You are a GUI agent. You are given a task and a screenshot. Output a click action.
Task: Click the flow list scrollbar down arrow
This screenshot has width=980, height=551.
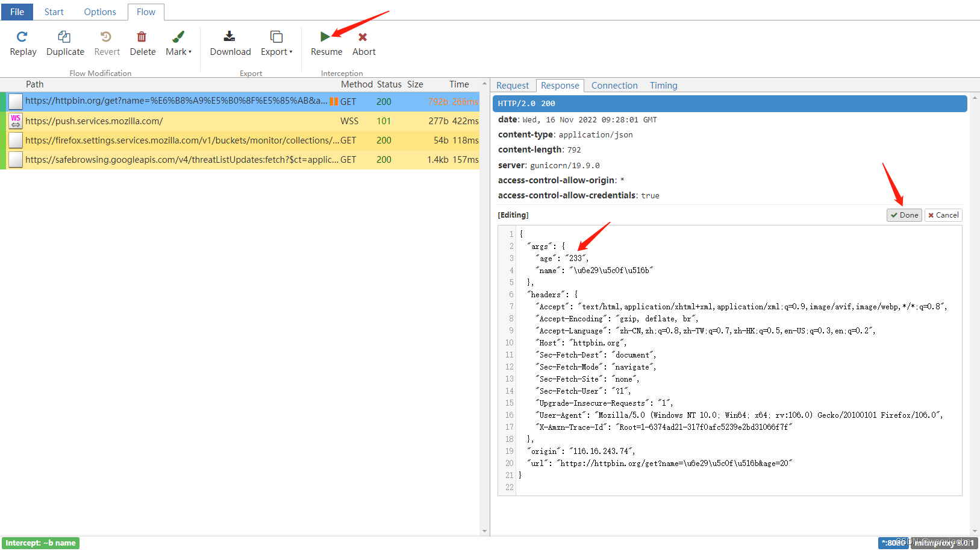[x=484, y=531]
